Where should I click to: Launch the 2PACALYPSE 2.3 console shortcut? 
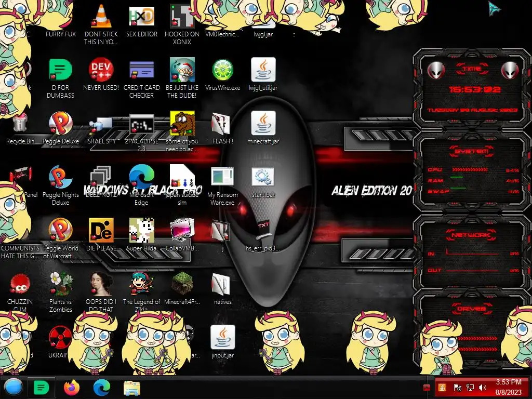coord(141,124)
